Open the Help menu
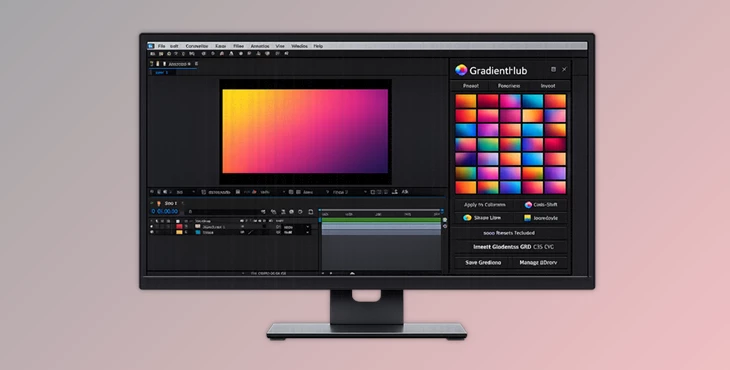This screenshot has height=370, width=730. (x=318, y=46)
